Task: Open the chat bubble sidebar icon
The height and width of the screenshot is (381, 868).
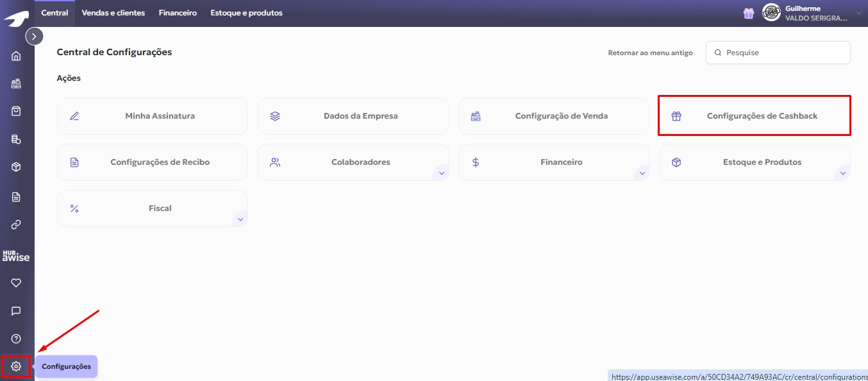Action: pos(16,311)
